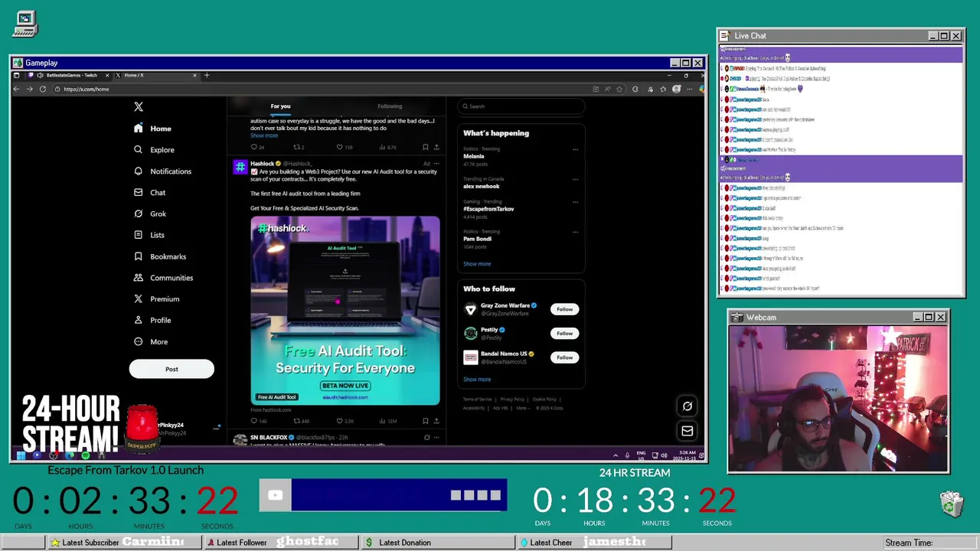Open Grok in the X sidebar

pos(149,214)
